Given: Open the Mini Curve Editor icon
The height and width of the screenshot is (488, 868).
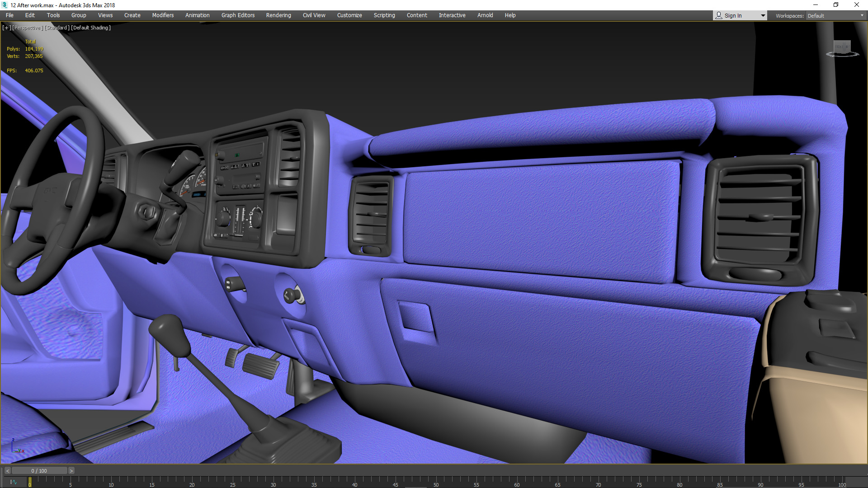Looking at the screenshot, I should point(13,482).
